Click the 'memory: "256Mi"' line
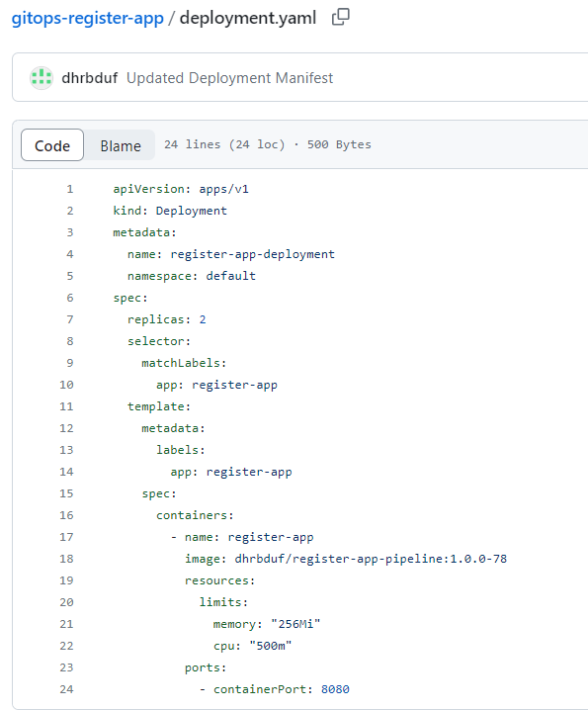The width and height of the screenshot is (588, 710). tap(267, 624)
